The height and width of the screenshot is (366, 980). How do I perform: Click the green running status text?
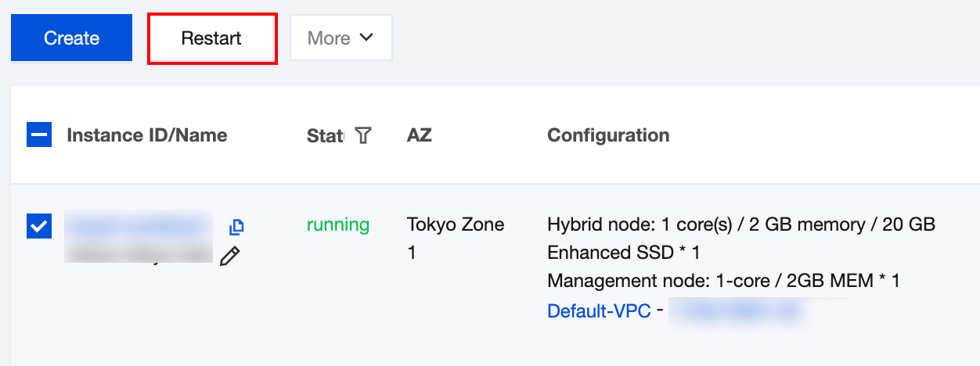pyautogui.click(x=338, y=225)
